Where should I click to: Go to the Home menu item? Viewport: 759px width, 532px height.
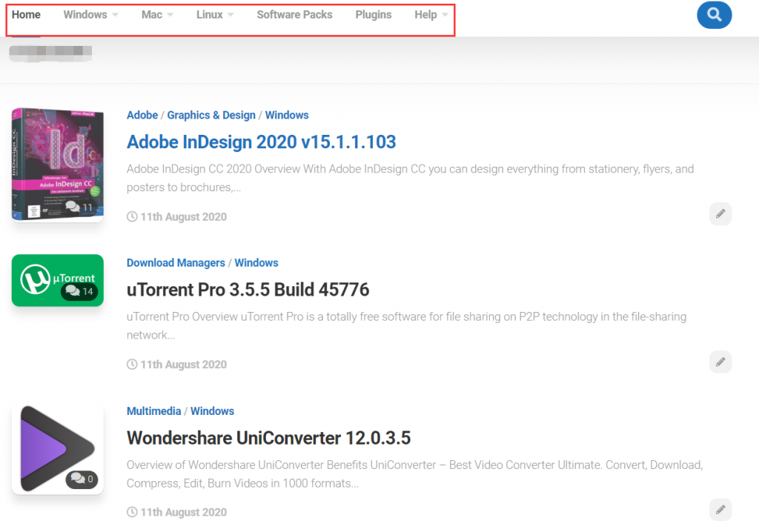pos(26,15)
